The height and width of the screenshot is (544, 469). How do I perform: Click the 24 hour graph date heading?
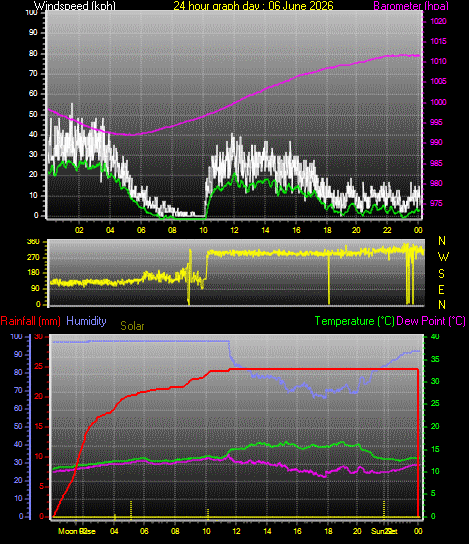click(x=253, y=6)
